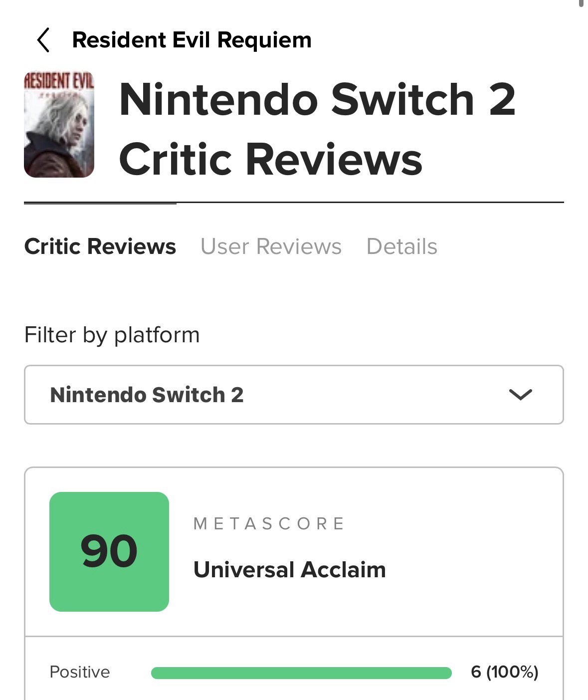Click the Universal Acclaim rating text
588x700 pixels.
289,570
